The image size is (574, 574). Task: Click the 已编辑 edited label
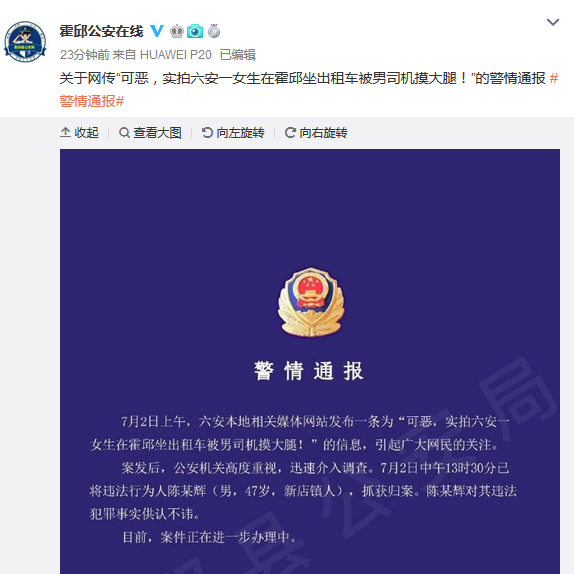[x=238, y=55]
